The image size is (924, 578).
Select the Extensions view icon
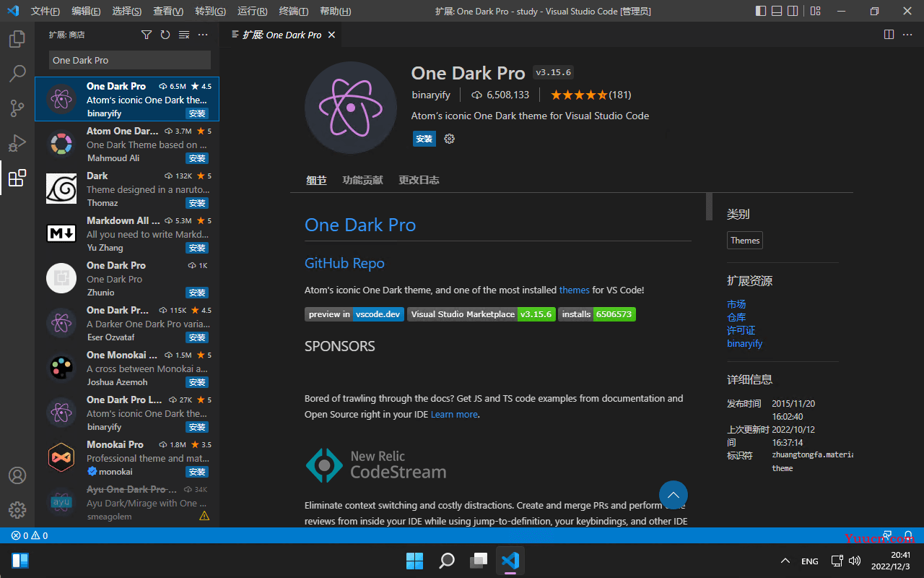[x=17, y=178]
